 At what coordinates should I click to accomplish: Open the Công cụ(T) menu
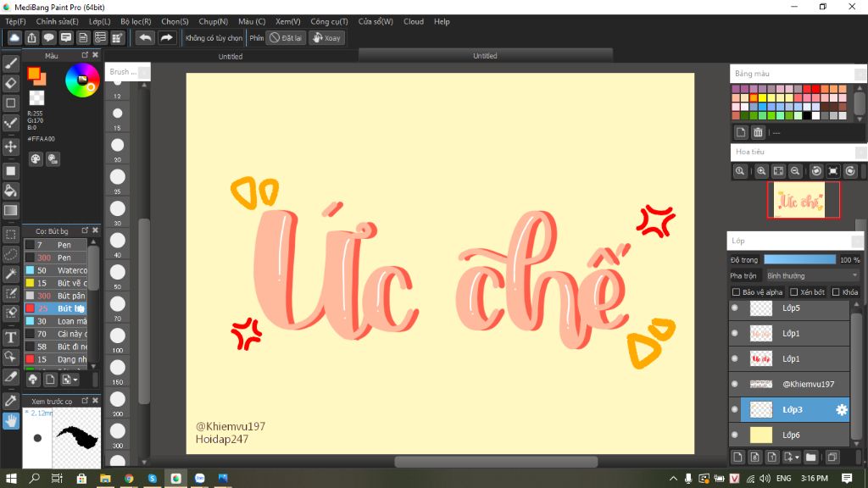pos(329,21)
